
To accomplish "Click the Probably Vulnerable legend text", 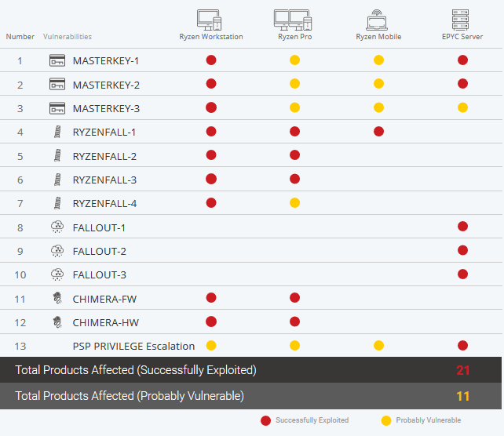I will (428, 420).
